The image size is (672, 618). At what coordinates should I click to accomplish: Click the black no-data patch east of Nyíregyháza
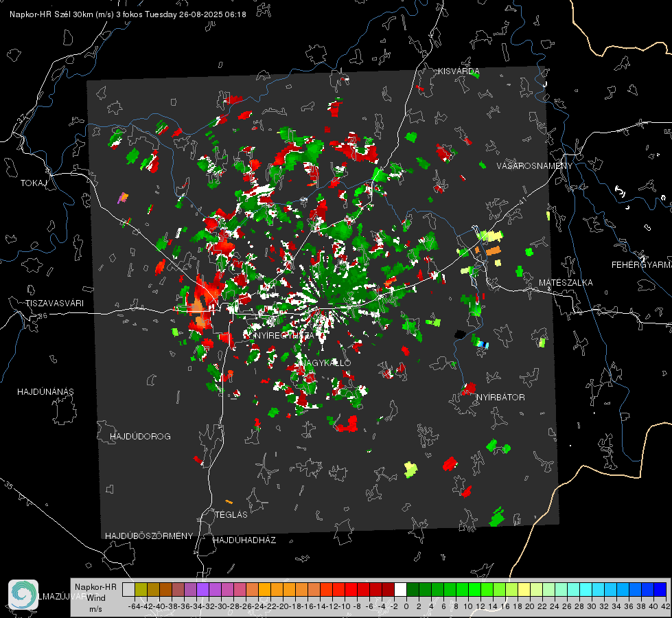(x=460, y=334)
